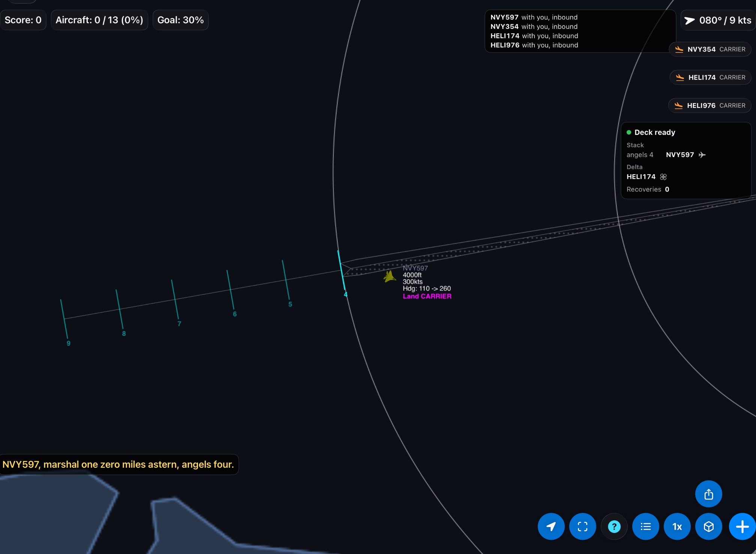Click the NVY597 jet aircraft on radar

[x=390, y=277]
